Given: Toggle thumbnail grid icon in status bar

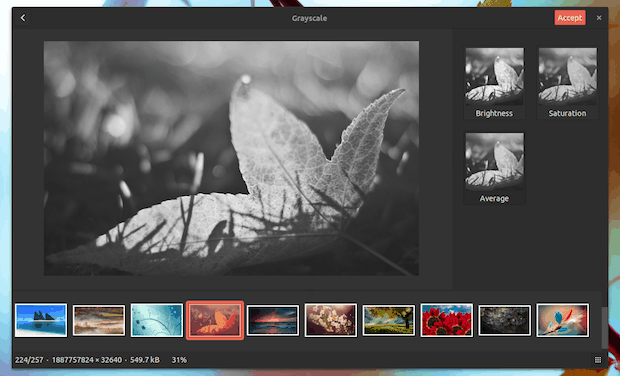Looking at the screenshot, I should tap(598, 360).
